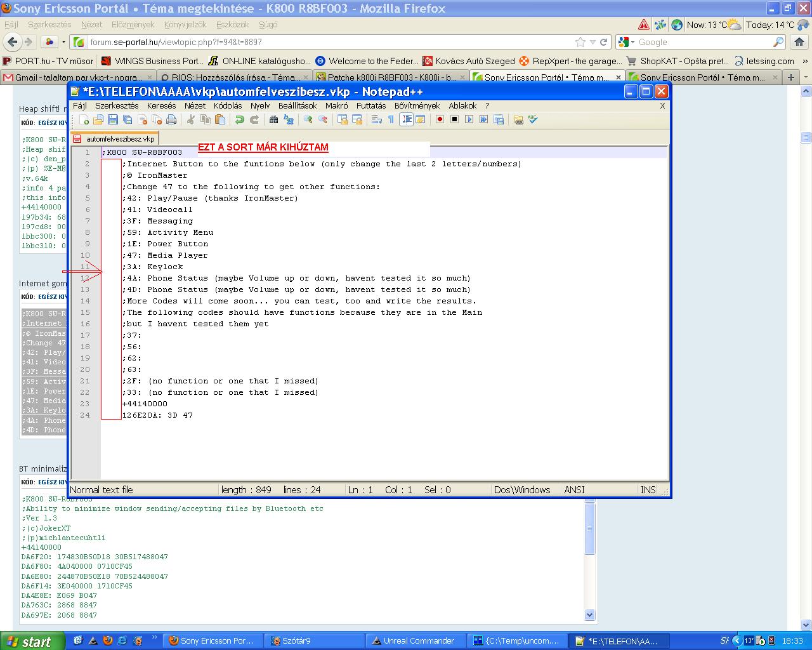
Task: Cut selection with the scissors icon
Action: [190, 119]
